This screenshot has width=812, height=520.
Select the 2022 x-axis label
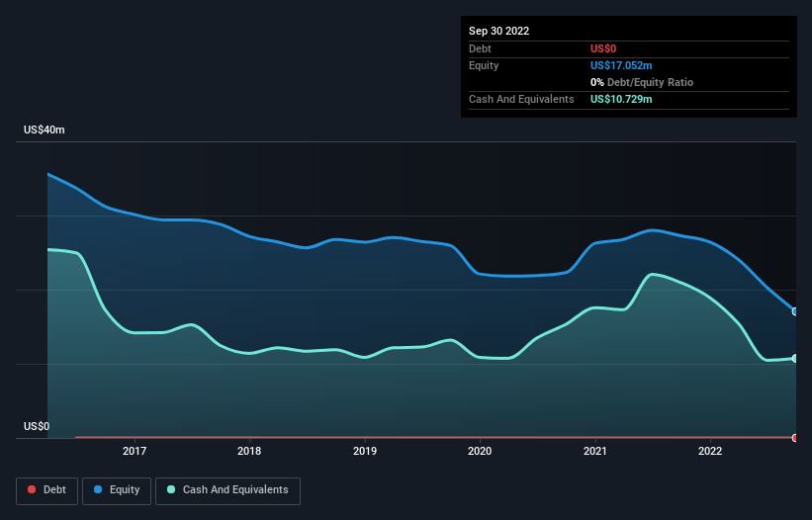[x=710, y=451]
